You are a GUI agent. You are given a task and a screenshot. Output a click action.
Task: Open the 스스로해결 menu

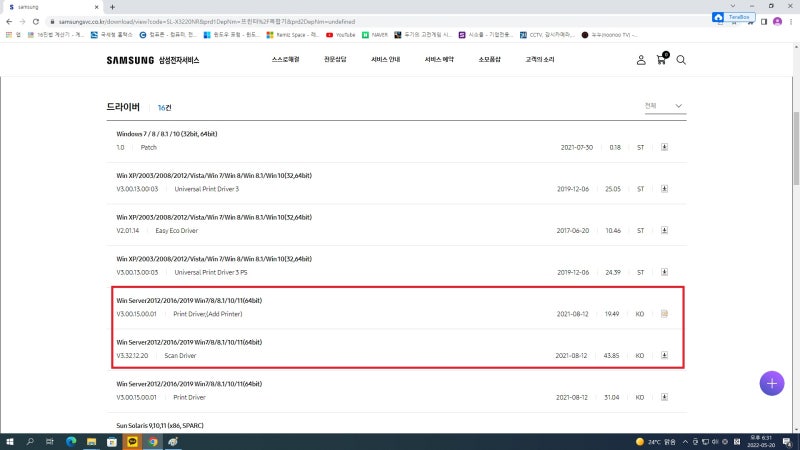[x=285, y=60]
